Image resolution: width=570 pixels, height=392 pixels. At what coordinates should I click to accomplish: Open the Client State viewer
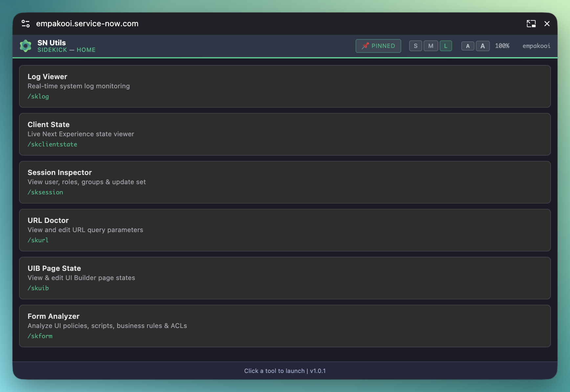[x=285, y=134]
